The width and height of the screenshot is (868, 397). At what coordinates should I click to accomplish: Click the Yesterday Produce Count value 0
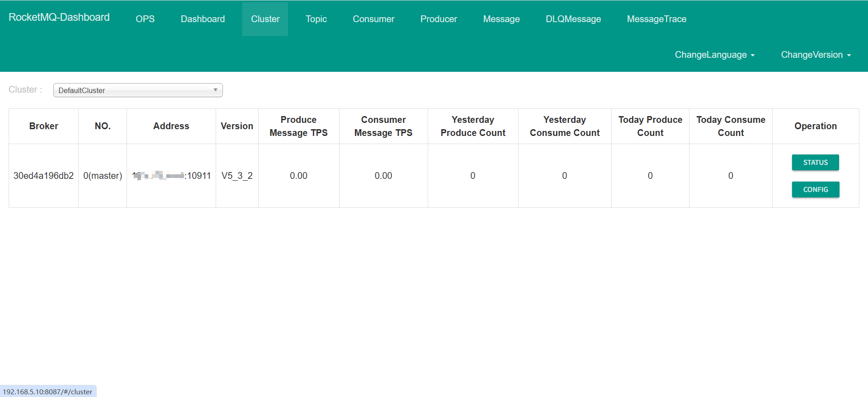point(473,176)
